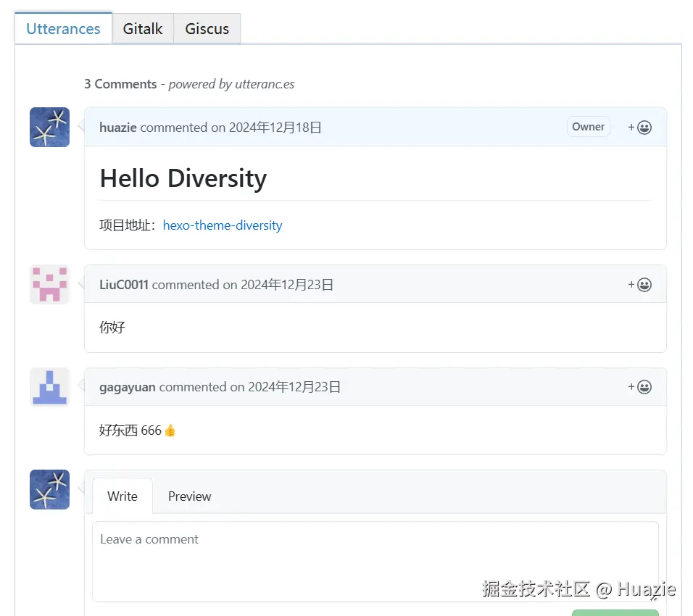This screenshot has width=693, height=616.
Task: Open LiuC0011's profile name link
Action: tap(124, 285)
